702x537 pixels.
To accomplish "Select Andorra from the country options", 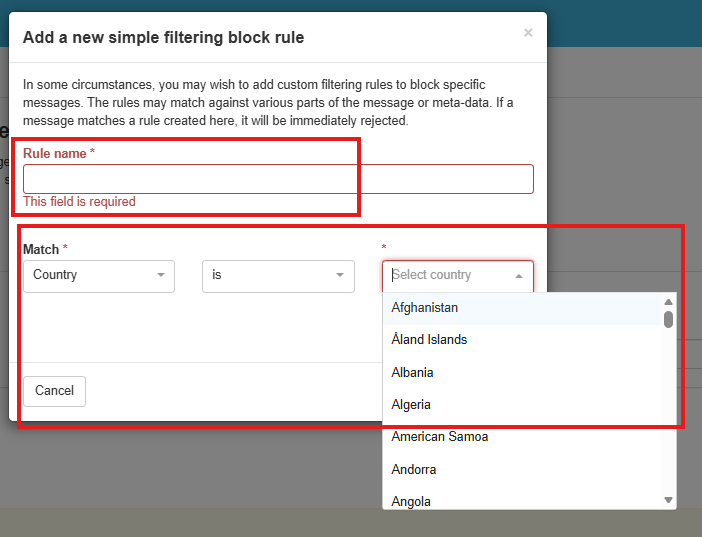I will [x=414, y=470].
